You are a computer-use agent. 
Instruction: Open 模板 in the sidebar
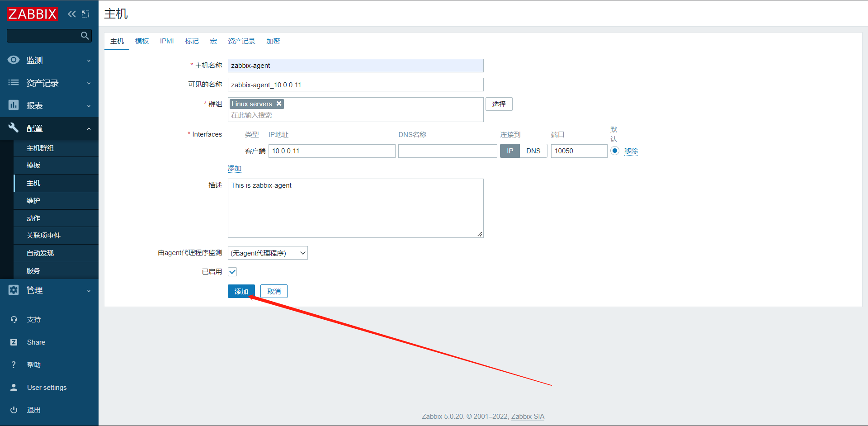56,166
